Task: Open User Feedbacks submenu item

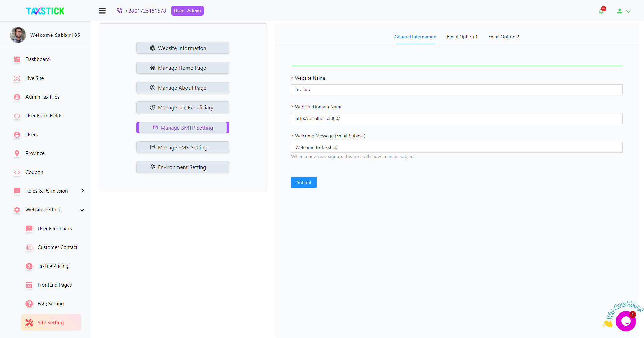Action: click(55, 229)
